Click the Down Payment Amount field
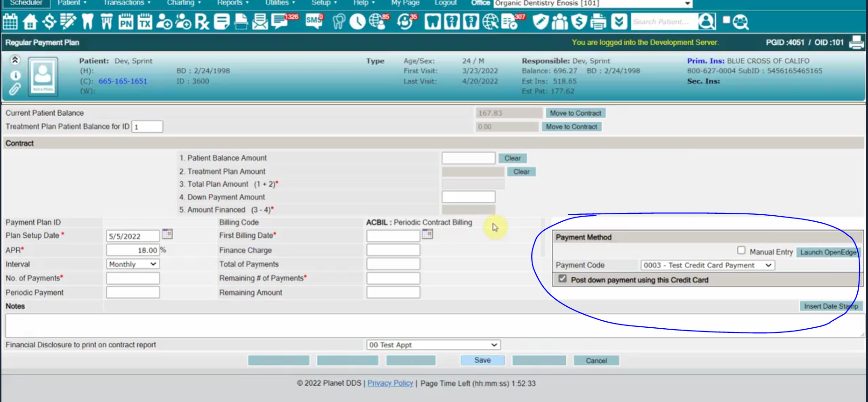868x402 pixels. click(468, 197)
